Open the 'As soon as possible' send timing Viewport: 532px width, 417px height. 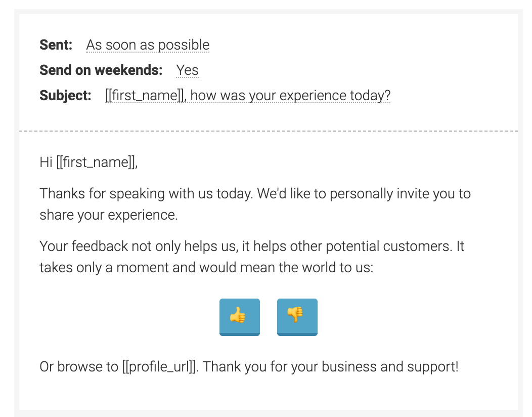(x=148, y=45)
